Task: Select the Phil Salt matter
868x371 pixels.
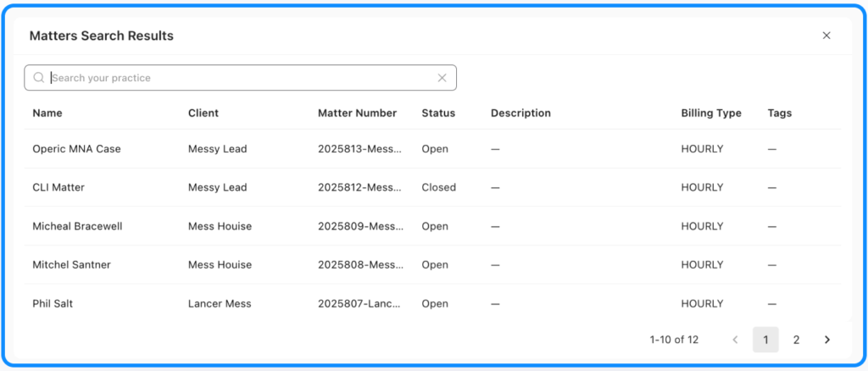Action: pyautogui.click(x=53, y=303)
